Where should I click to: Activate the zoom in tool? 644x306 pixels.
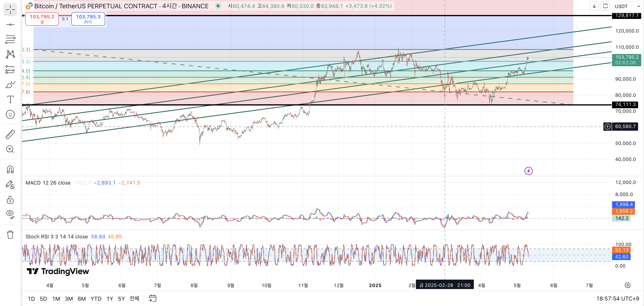[10, 149]
